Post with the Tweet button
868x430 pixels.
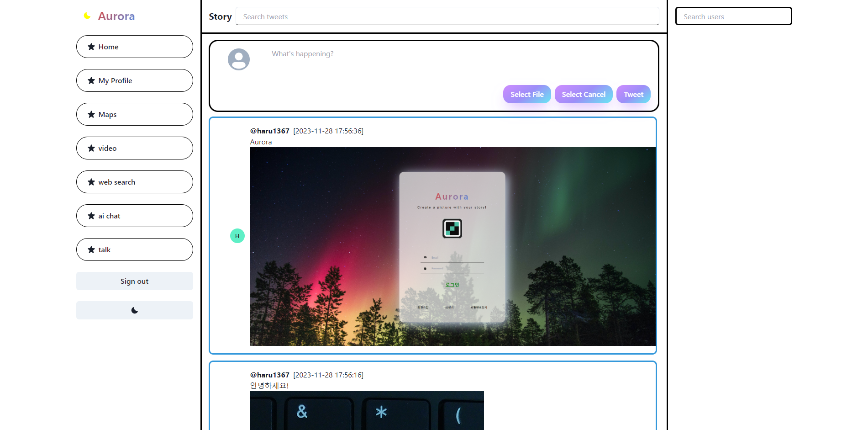click(633, 94)
